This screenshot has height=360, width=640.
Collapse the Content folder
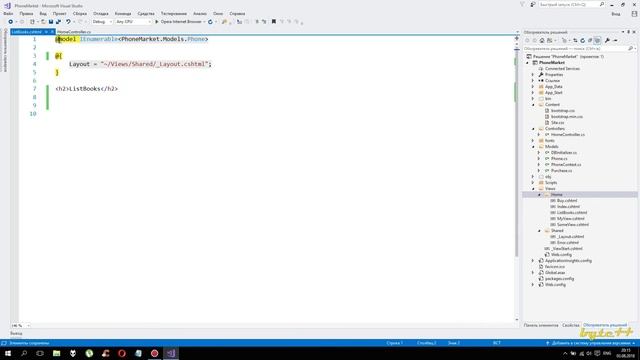533,104
